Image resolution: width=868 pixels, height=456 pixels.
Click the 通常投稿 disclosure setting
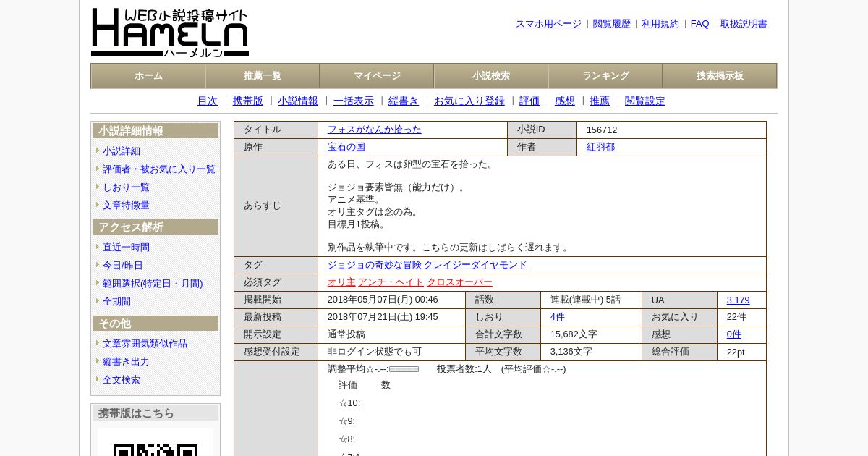click(x=346, y=334)
